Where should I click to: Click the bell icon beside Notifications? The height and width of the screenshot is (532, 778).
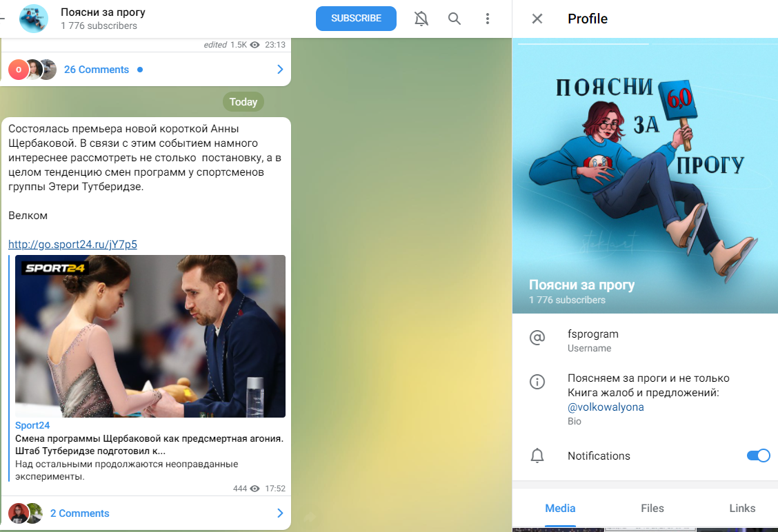point(537,456)
